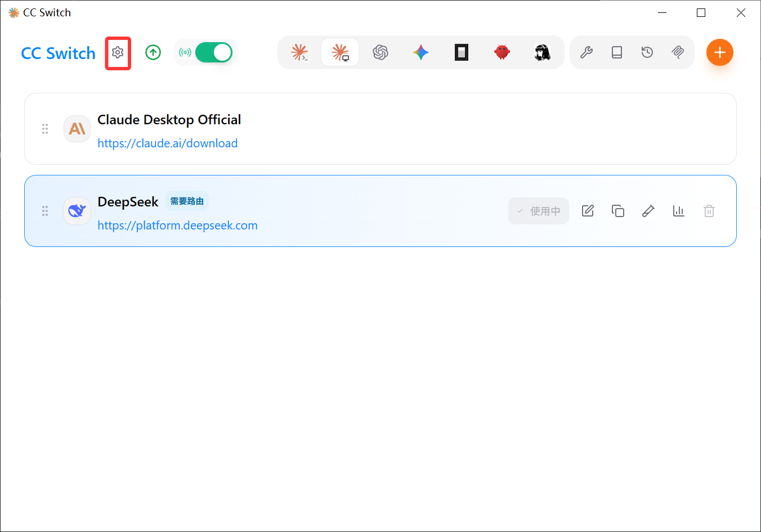Click the test tube icon for DeepSeek
The width and height of the screenshot is (761, 532).
point(648,211)
